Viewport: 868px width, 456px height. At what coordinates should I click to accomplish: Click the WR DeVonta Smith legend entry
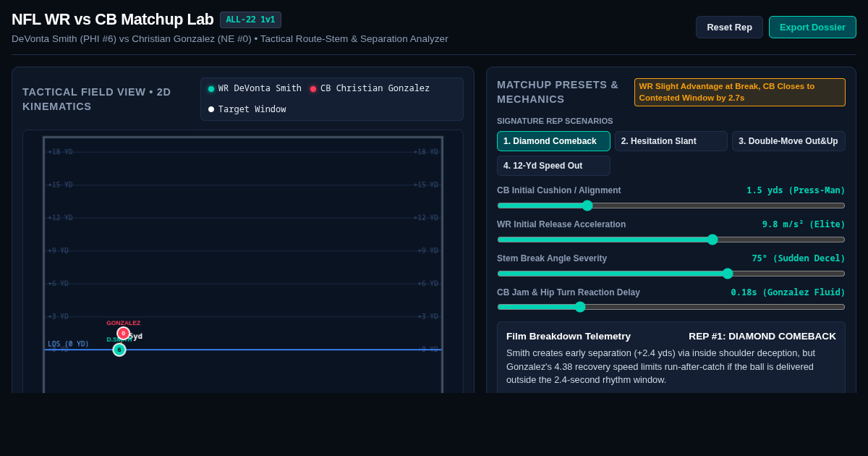pos(255,88)
